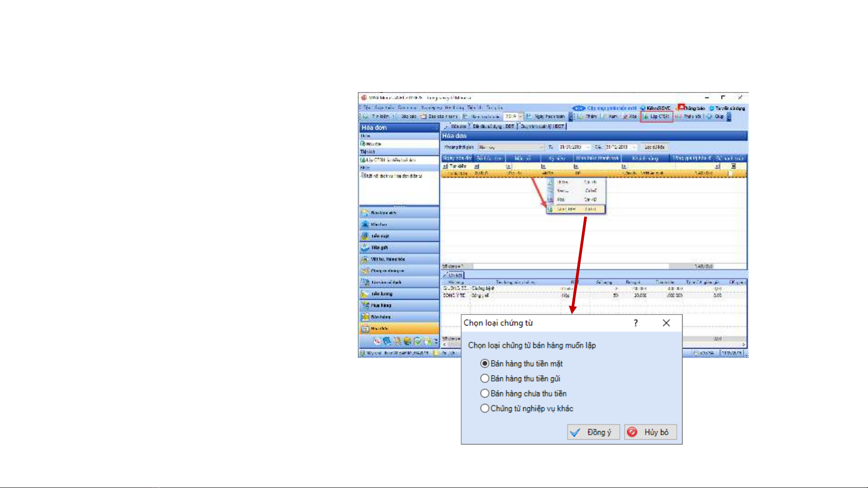Open the year dropdown in toolbar
The height and width of the screenshot is (488, 868).
coord(521,116)
